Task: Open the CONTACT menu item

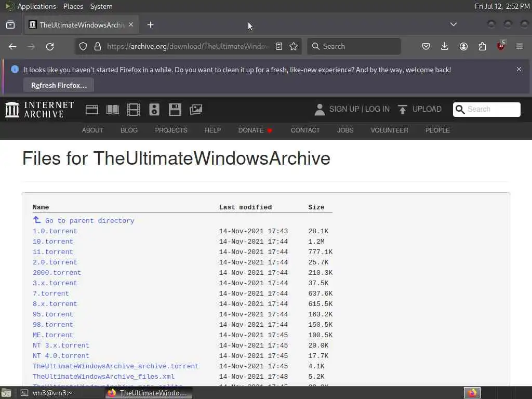Action: click(305, 130)
